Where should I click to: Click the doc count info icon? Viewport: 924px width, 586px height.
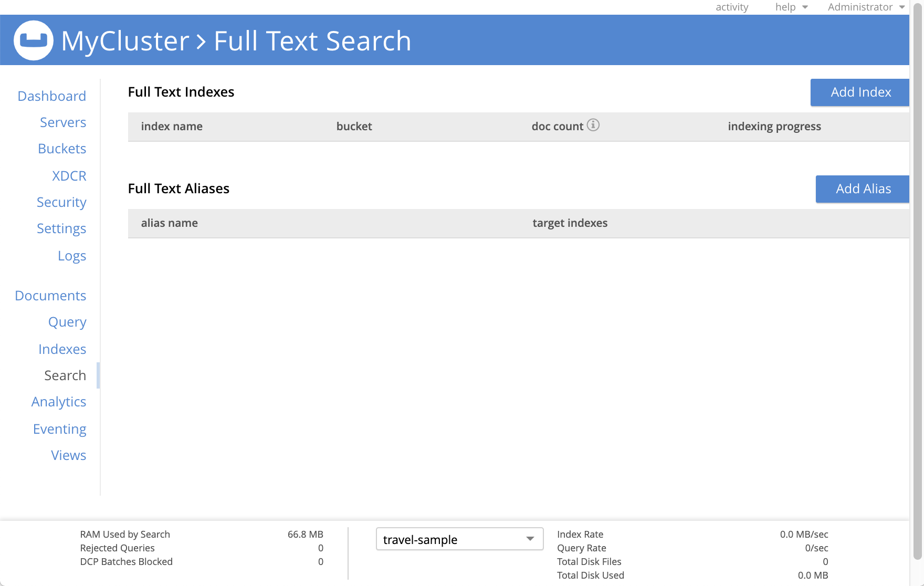tap(593, 125)
